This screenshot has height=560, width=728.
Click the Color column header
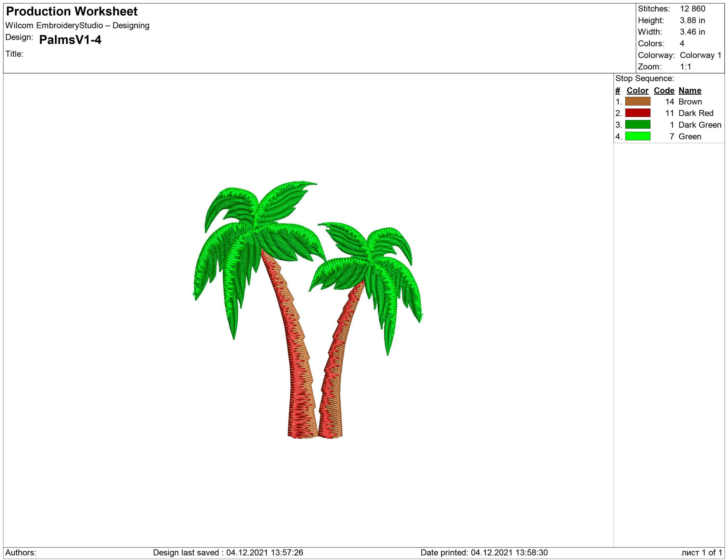[x=637, y=90]
